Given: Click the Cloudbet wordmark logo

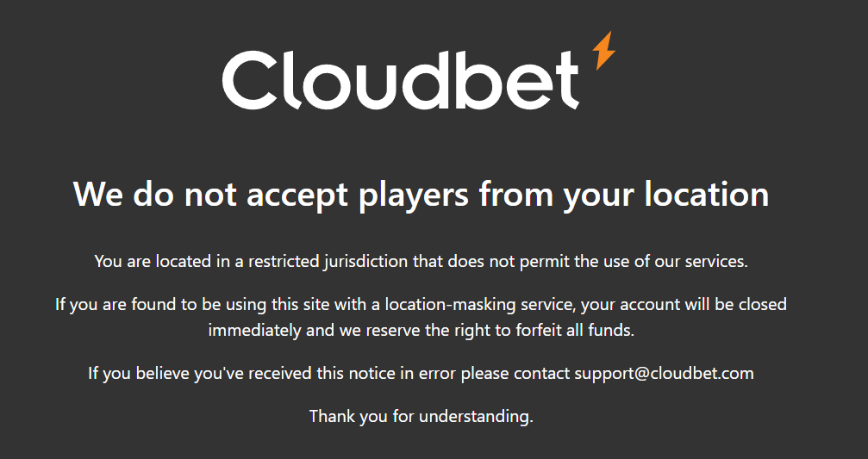Looking at the screenshot, I should point(401,79).
